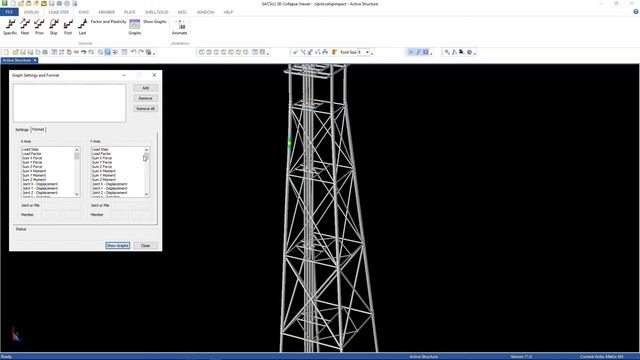Select Load Factor in X-Axis list

coord(32,153)
